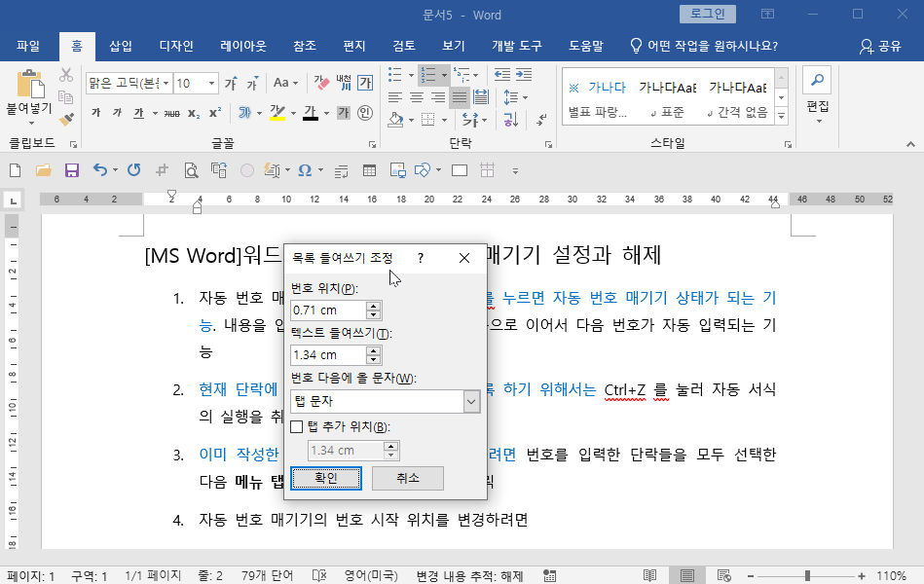Toggle character border button

[365, 83]
